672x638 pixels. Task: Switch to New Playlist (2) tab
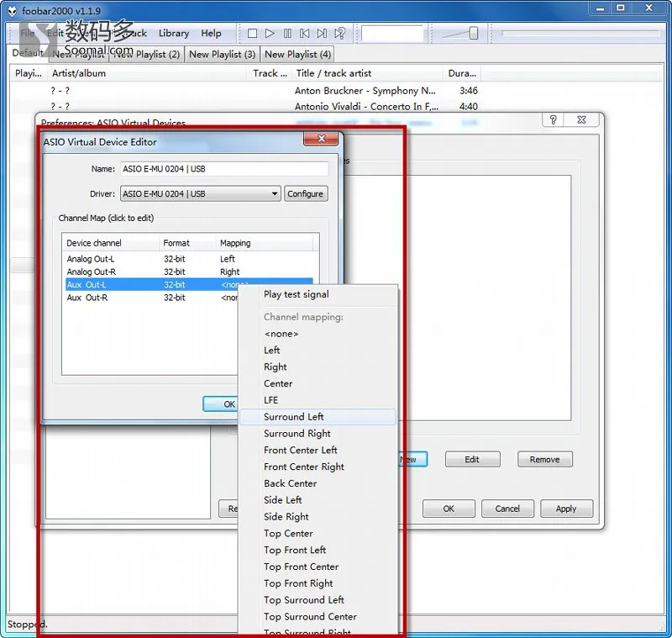(146, 55)
